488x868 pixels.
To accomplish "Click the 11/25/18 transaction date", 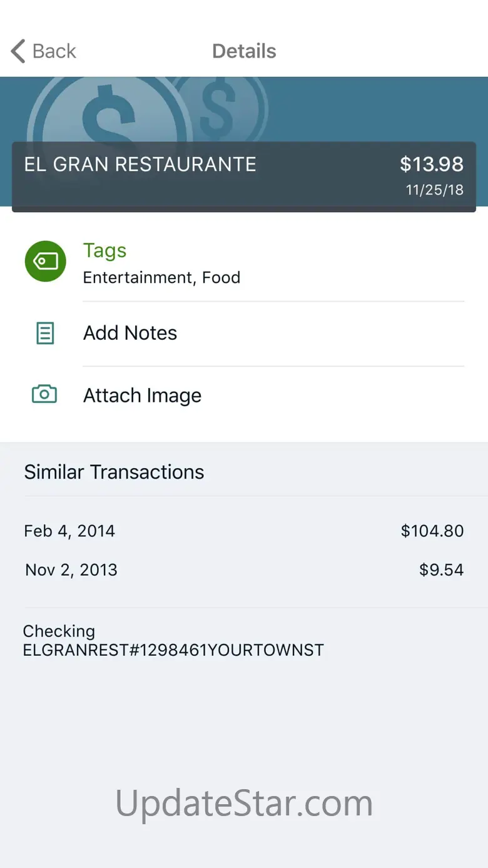I will (435, 190).
